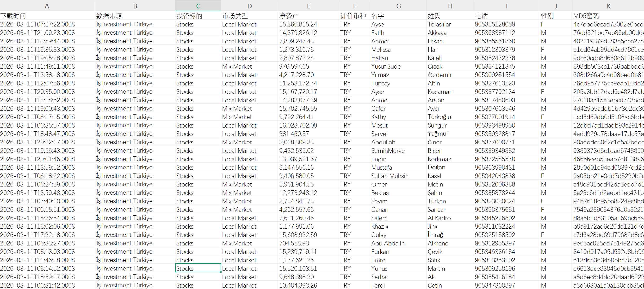Select net asset cell 15,366,815.24

[309, 24]
